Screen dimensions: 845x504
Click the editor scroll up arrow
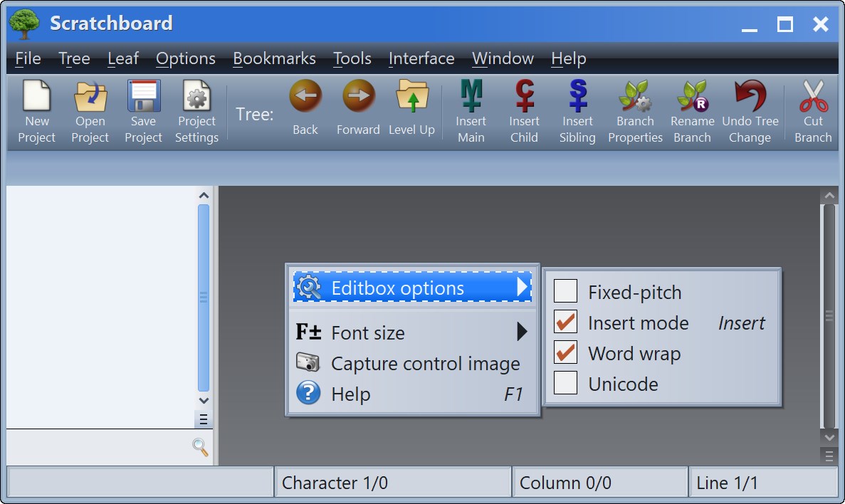point(829,195)
